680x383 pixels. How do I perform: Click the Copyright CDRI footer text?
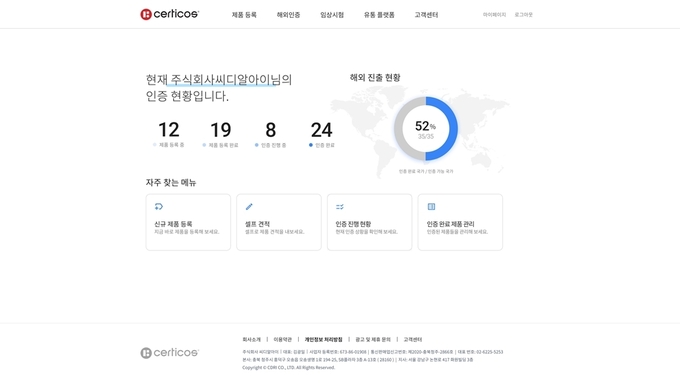[288, 367]
